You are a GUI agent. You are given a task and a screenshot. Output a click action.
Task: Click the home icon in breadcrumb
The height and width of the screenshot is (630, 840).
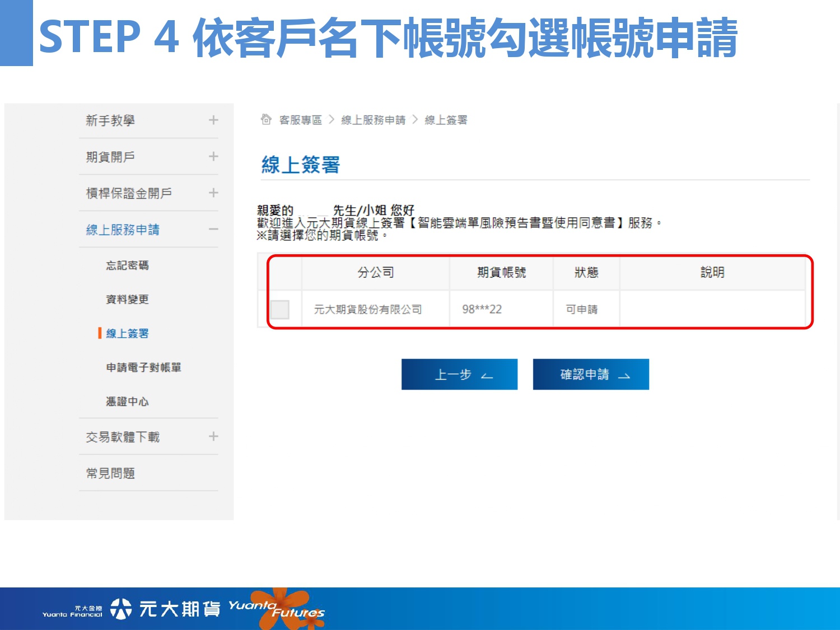(x=266, y=119)
